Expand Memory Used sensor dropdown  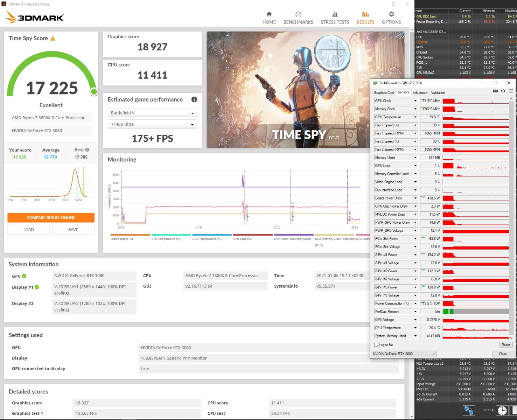click(415, 157)
